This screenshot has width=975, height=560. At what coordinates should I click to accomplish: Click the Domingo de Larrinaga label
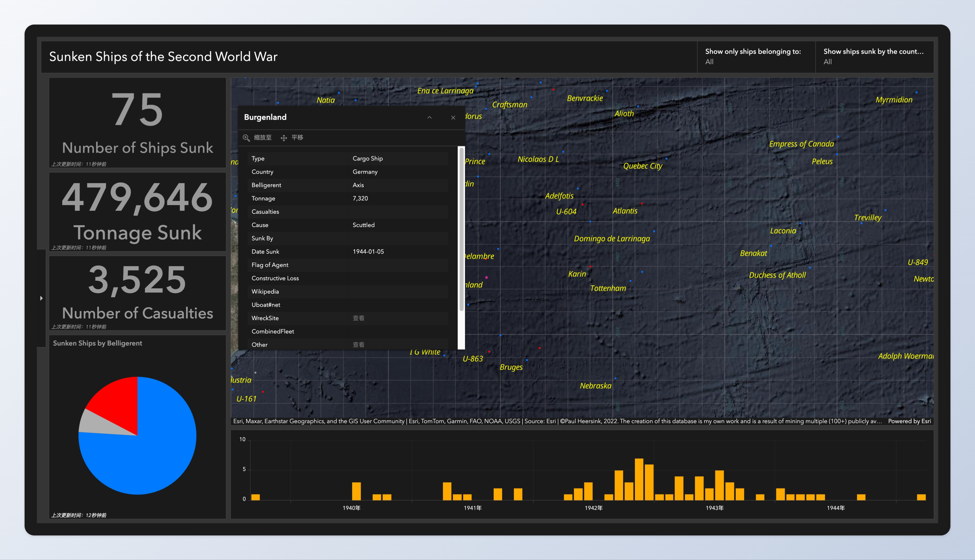point(612,238)
